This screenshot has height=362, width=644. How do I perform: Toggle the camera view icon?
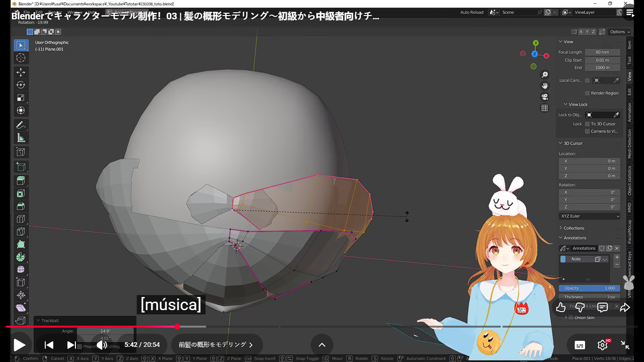coord(545,97)
